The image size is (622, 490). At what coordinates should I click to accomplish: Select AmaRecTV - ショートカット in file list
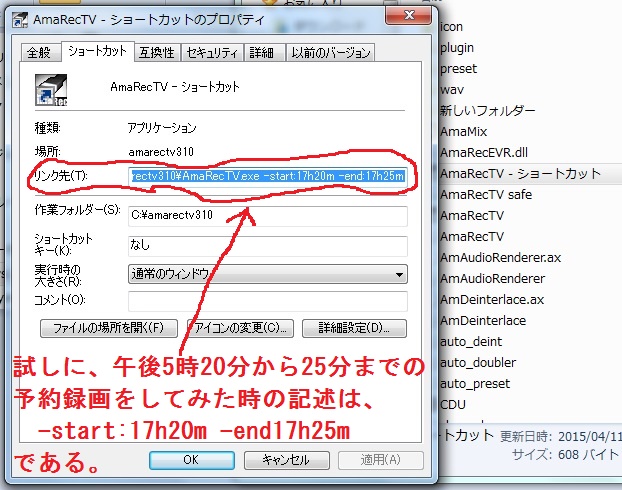(520, 173)
